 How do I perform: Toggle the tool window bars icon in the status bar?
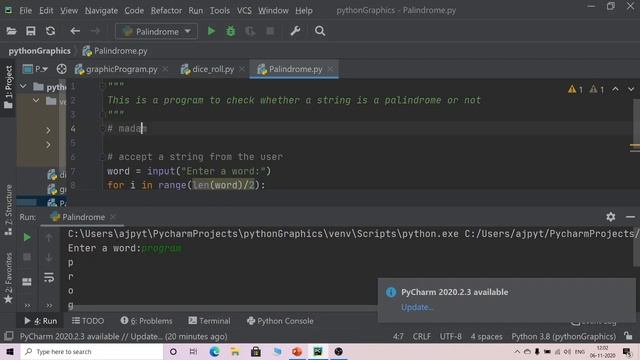tap(9, 336)
